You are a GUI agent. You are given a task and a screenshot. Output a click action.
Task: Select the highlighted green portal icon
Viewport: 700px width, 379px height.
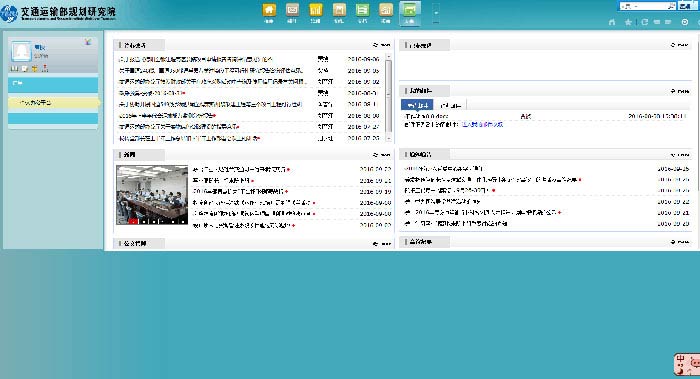(x=409, y=10)
